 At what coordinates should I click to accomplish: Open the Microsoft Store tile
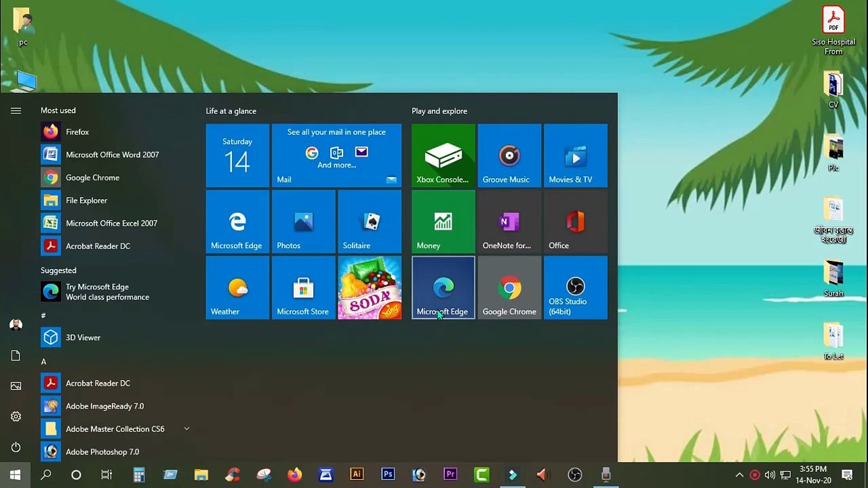(303, 287)
